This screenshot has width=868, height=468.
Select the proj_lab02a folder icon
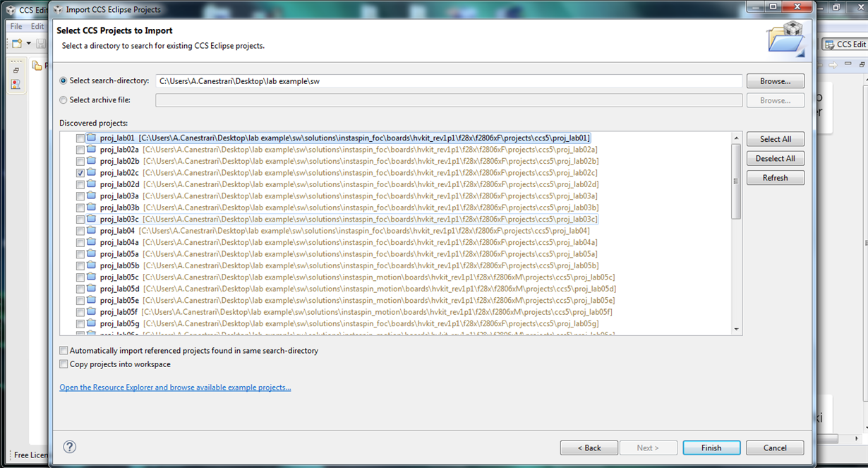click(91, 150)
